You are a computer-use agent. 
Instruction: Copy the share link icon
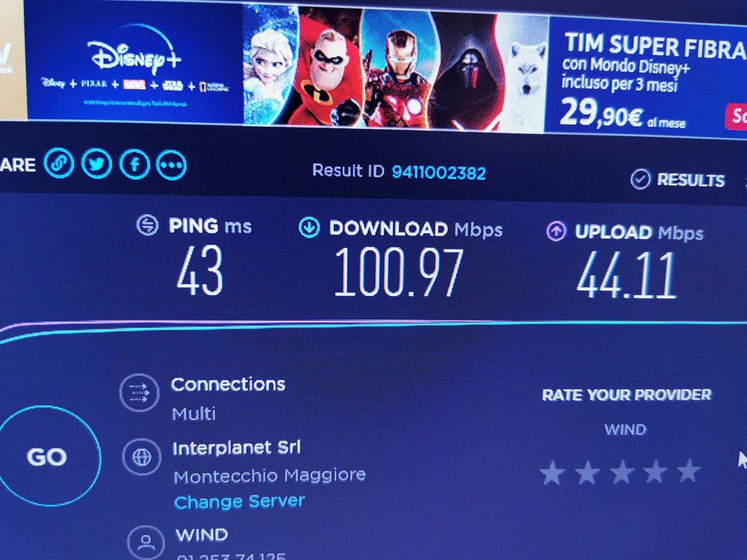pos(58,163)
